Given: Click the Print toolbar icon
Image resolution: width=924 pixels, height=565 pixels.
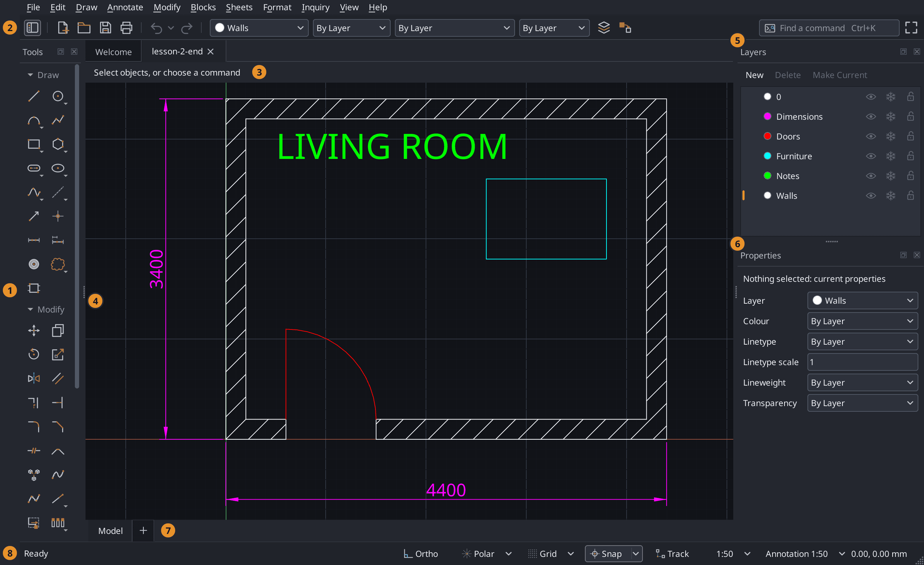Looking at the screenshot, I should [x=126, y=28].
